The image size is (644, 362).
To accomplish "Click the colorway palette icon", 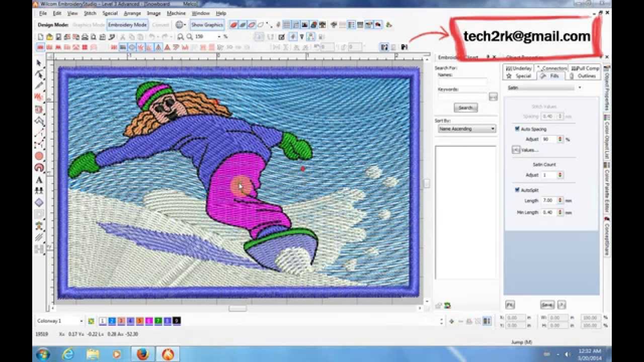I will pyautogui.click(x=91, y=321).
